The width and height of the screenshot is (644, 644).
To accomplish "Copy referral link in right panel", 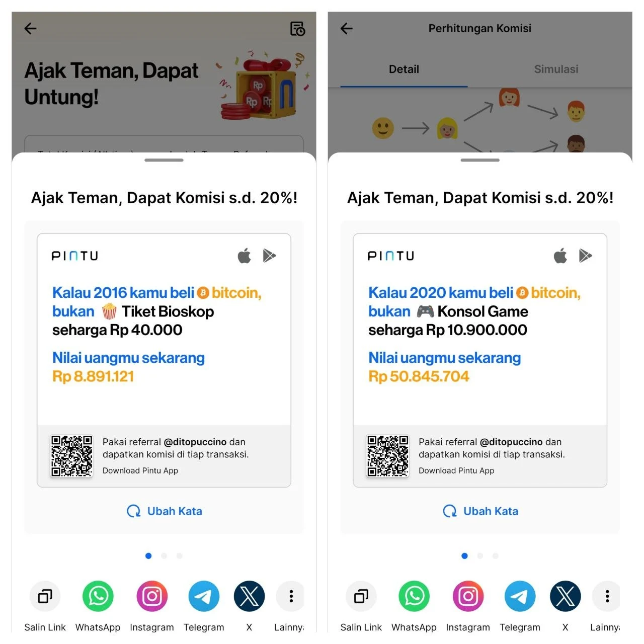I will tap(361, 596).
